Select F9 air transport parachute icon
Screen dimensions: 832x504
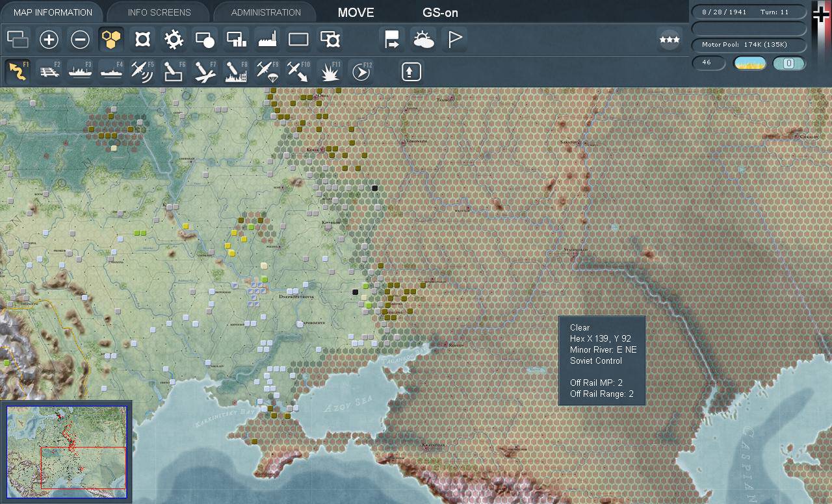267,71
